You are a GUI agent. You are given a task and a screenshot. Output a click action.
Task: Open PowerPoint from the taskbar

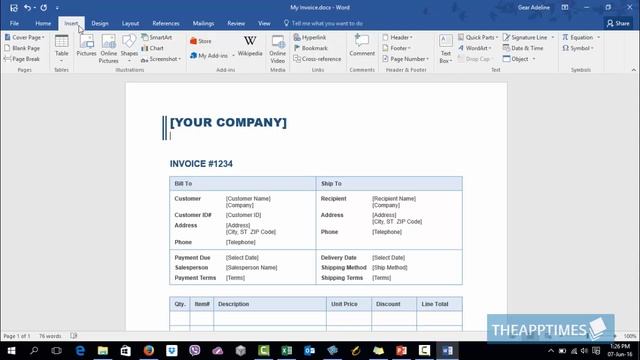[401, 351]
